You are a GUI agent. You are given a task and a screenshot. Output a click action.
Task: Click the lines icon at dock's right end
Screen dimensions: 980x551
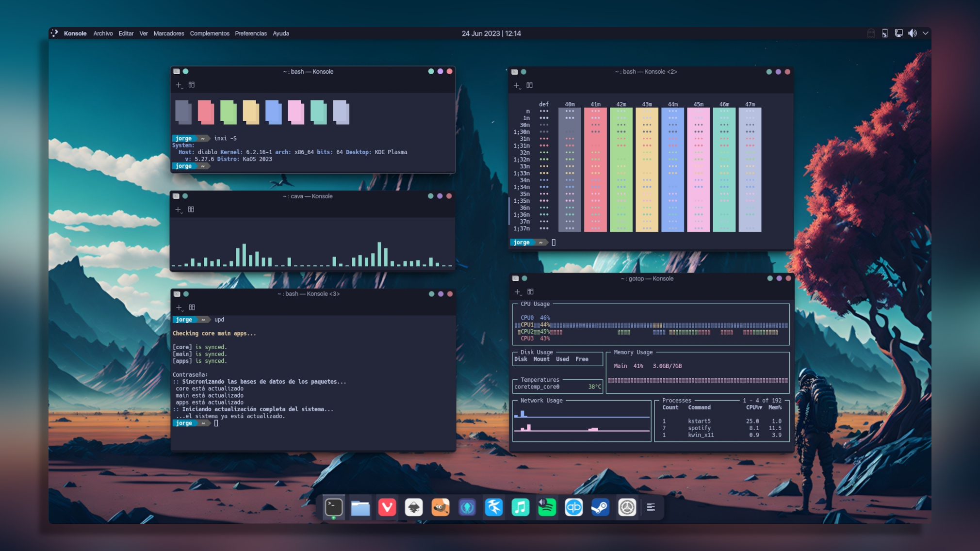pyautogui.click(x=651, y=507)
